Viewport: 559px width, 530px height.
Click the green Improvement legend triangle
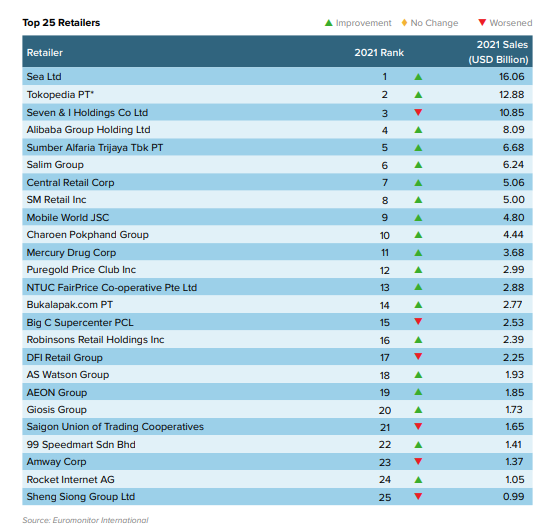coord(328,23)
